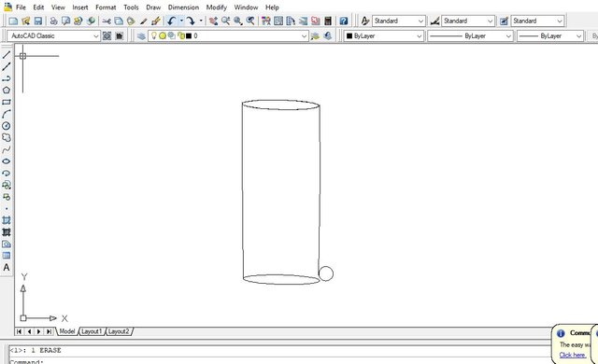Open the QuickCalc calculator icon
The width and height of the screenshot is (598, 364).
click(328, 21)
